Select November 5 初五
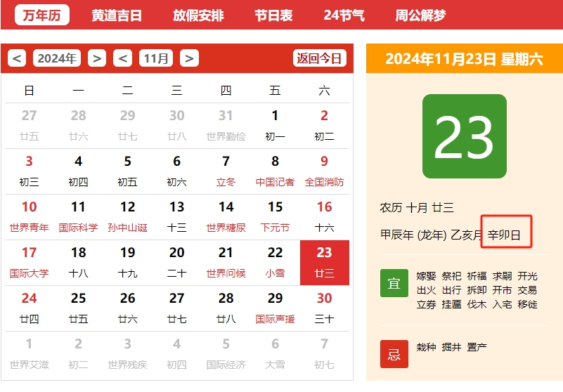This screenshot has height=392, width=563. tap(127, 171)
